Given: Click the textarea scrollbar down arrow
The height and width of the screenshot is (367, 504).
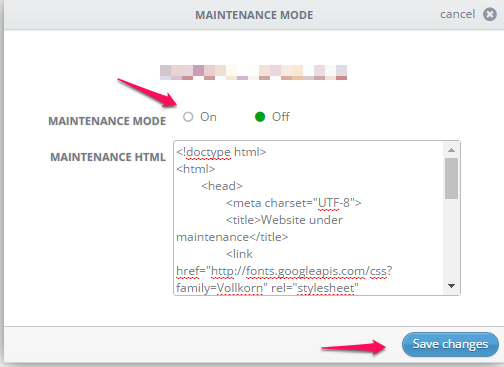Looking at the screenshot, I should [x=452, y=286].
